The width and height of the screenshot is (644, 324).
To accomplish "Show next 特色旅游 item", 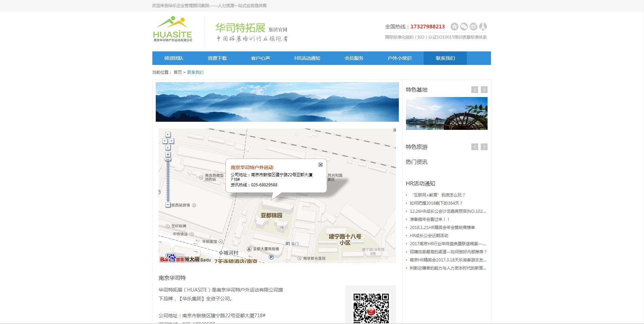I will 484,147.
